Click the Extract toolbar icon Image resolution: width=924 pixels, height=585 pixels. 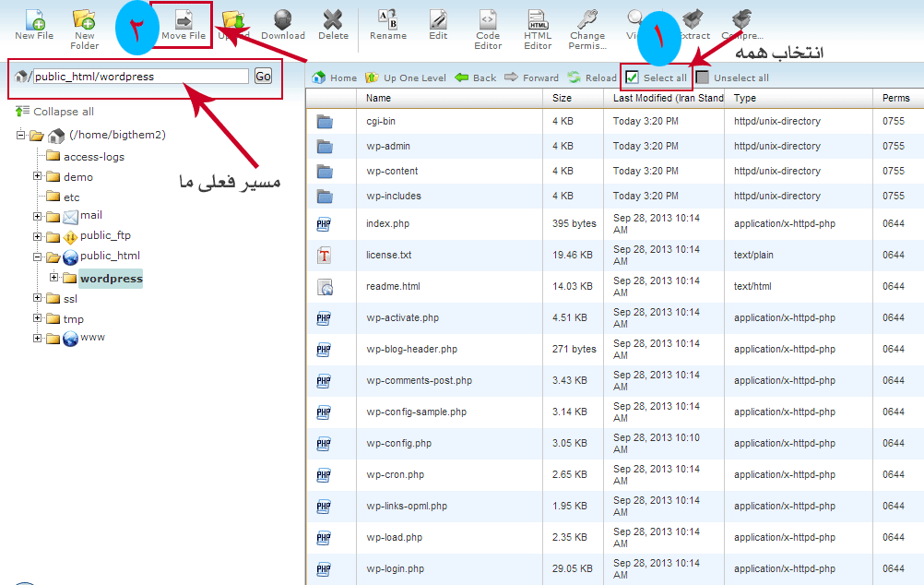pyautogui.click(x=693, y=20)
